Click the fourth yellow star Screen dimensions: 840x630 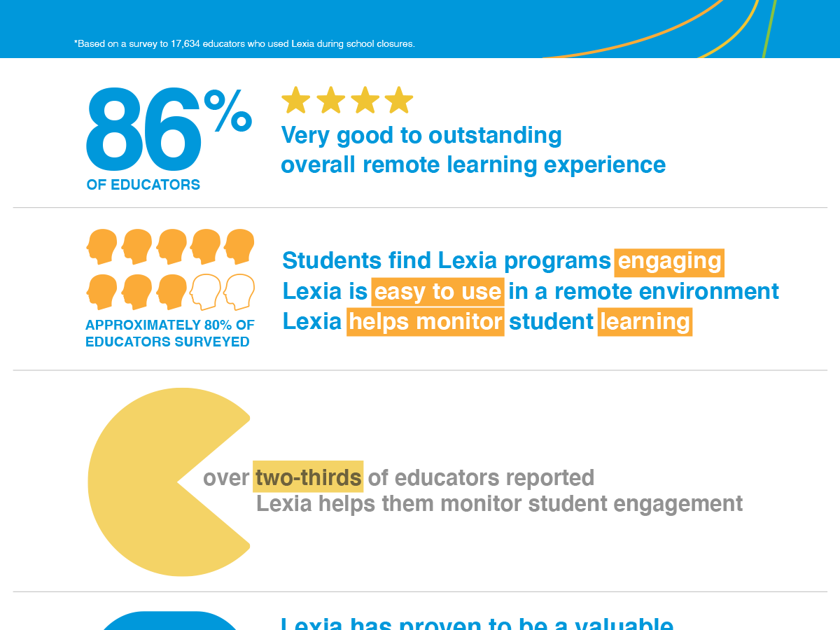(399, 100)
